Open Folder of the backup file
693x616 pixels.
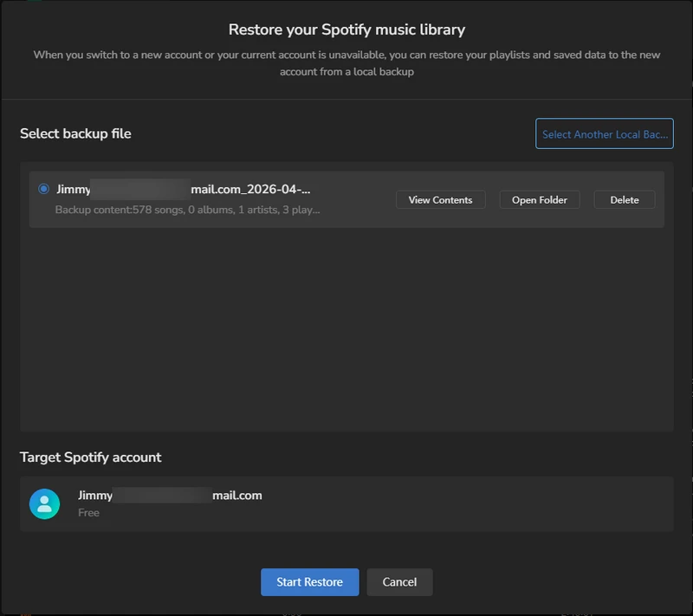tap(539, 200)
